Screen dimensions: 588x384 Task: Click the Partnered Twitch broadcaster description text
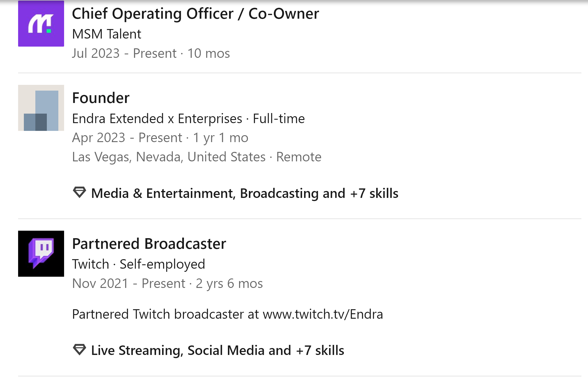pos(227,314)
